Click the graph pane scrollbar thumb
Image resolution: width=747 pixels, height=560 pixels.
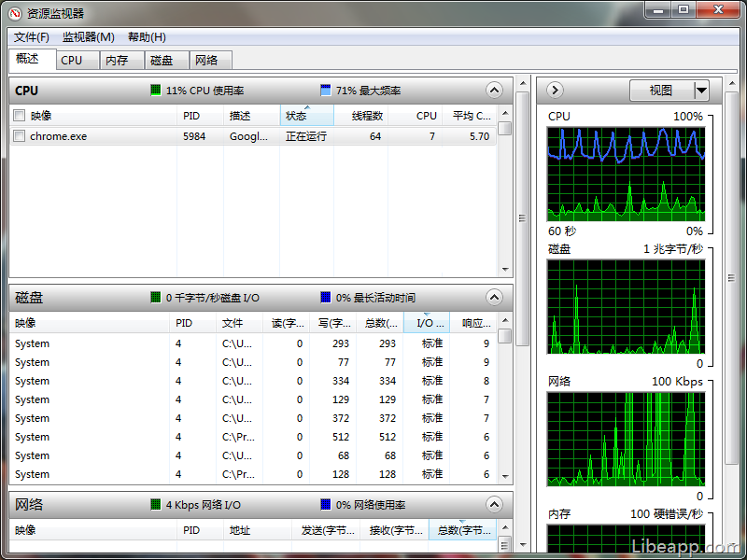click(731, 277)
